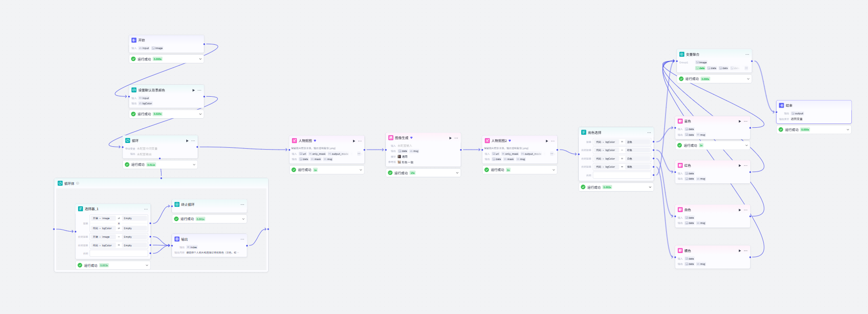Run the 图像生成 node alone
Screen dimensions: 868x314
[450, 138]
